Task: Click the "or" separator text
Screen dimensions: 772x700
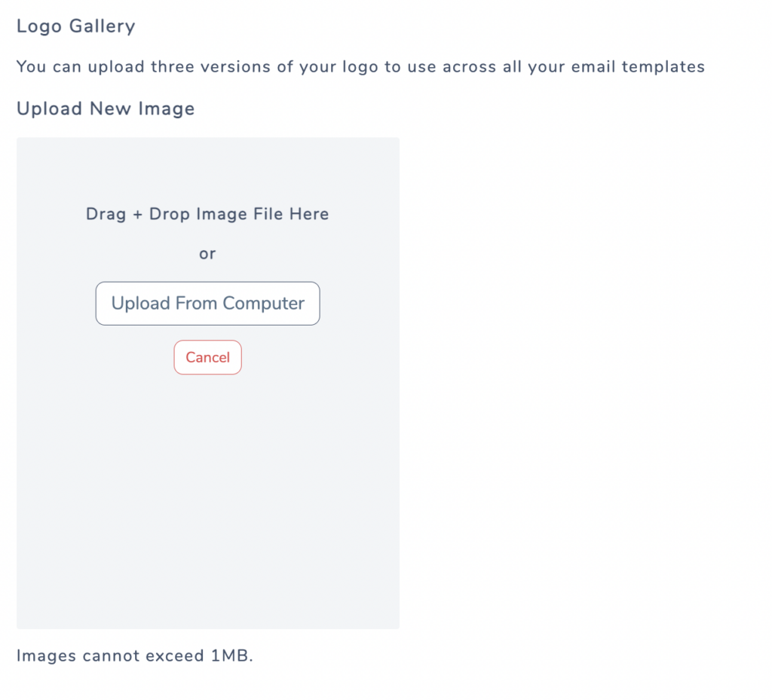Action: (x=207, y=254)
